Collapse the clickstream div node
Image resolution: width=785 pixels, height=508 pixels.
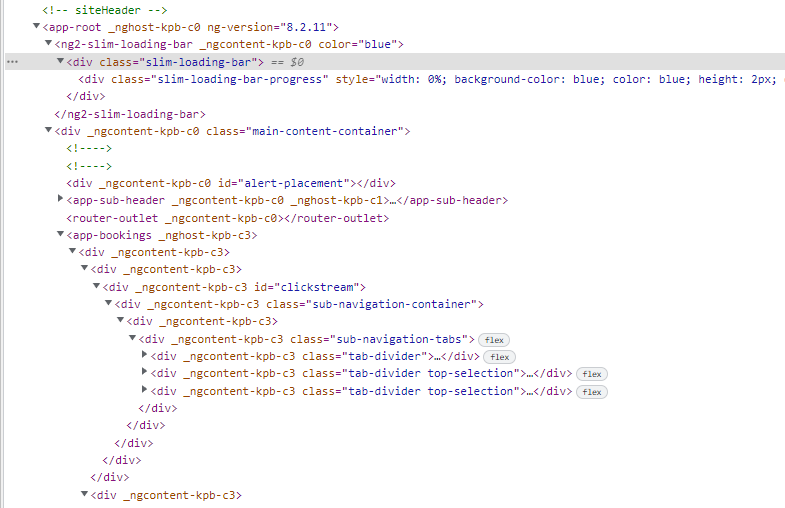96,287
